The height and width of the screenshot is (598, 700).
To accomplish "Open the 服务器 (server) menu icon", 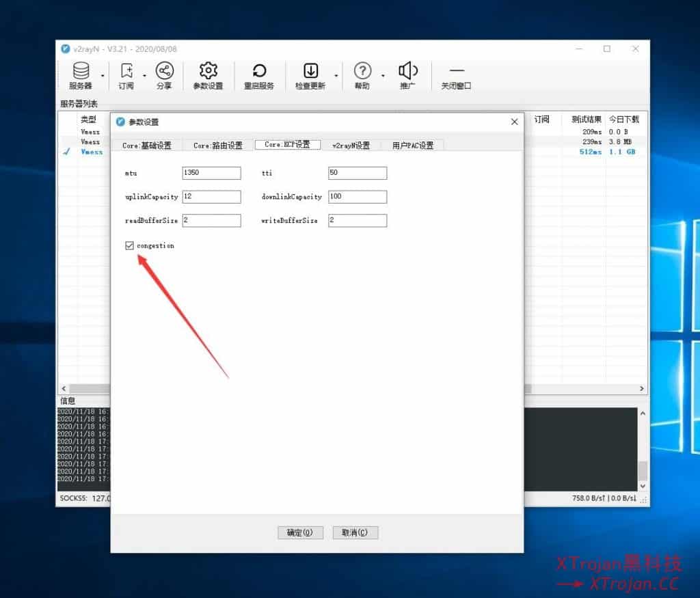I will (x=82, y=70).
